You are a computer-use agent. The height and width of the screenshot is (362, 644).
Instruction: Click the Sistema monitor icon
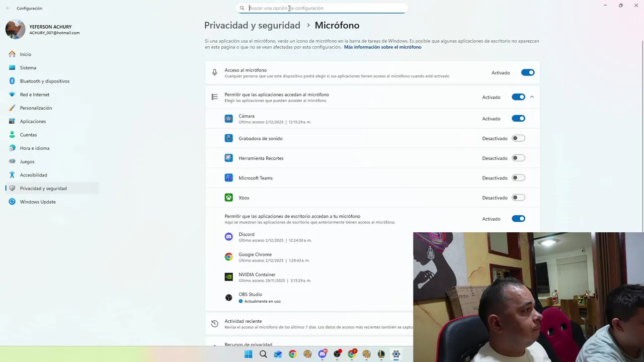click(x=12, y=67)
